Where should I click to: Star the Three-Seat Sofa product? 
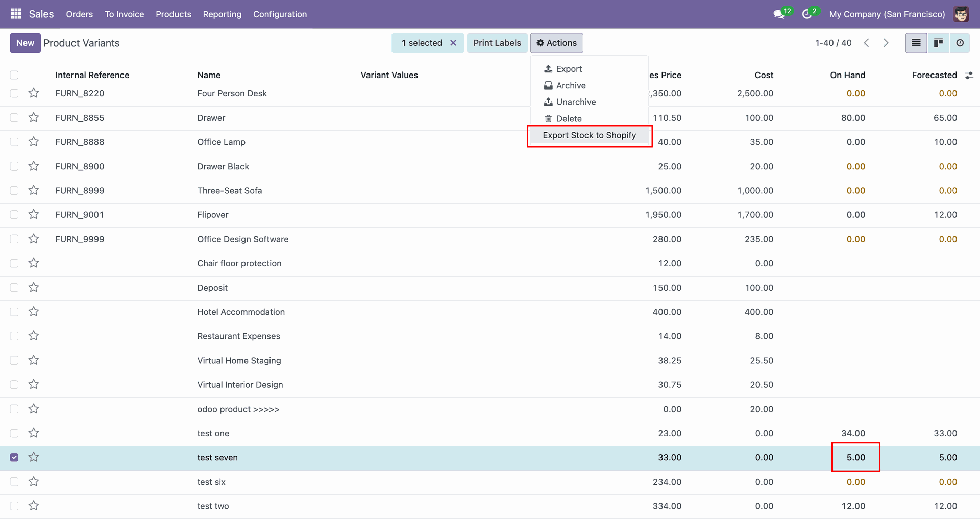[x=34, y=190]
